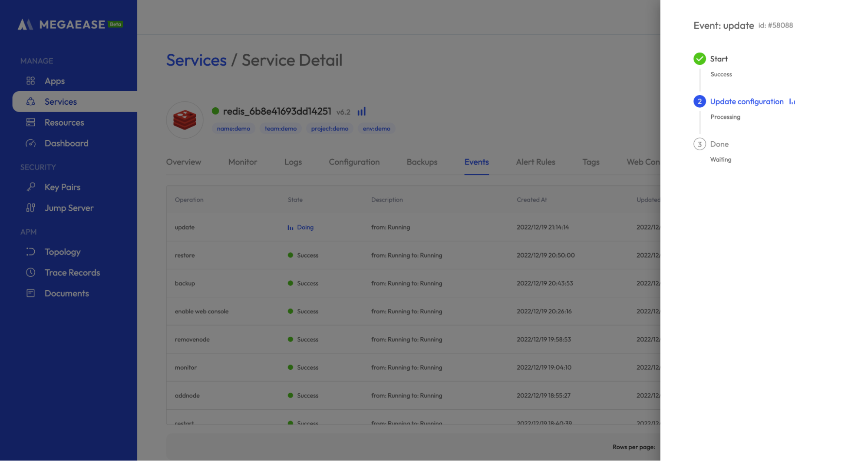Open Apps via its grid icon

click(30, 81)
